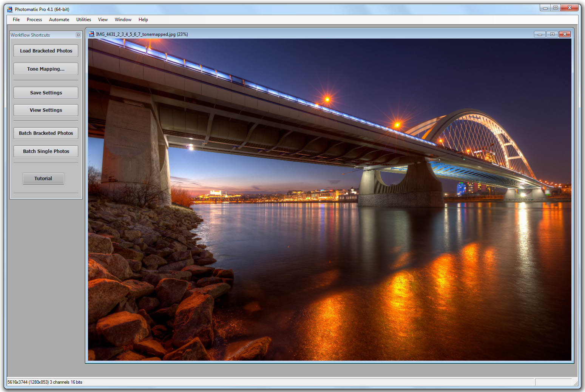Image resolution: width=585 pixels, height=392 pixels.
Task: Open the Utilities menu
Action: click(x=83, y=19)
